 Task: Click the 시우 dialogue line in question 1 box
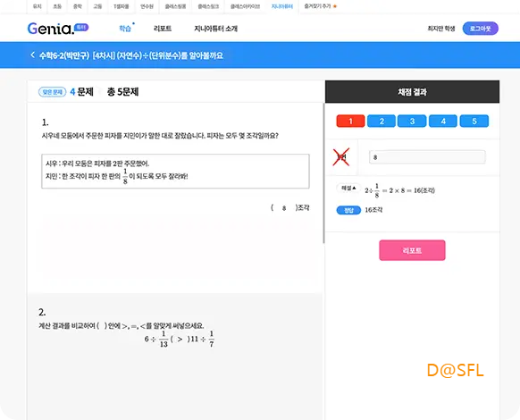click(x=97, y=164)
